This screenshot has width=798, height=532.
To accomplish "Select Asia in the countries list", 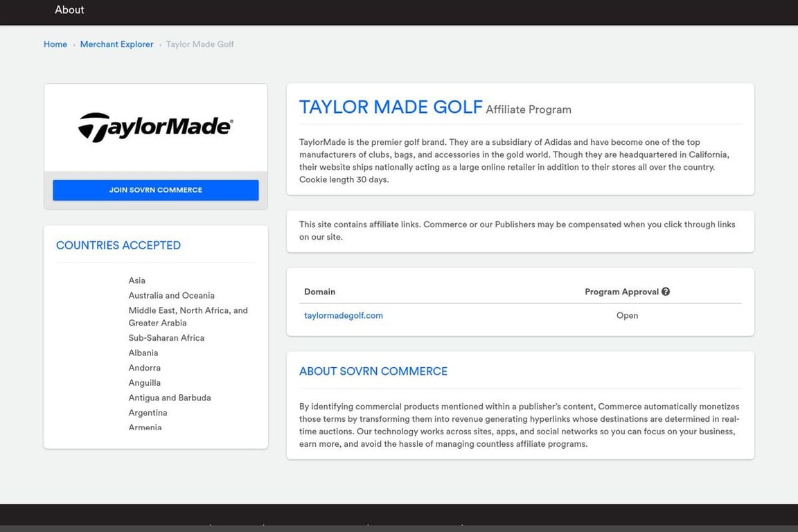I will [x=137, y=281].
